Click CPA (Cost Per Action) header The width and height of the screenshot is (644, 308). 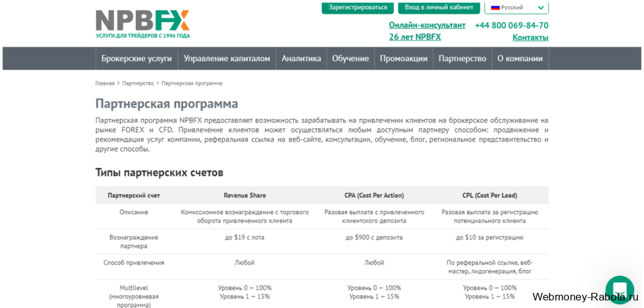point(374,196)
